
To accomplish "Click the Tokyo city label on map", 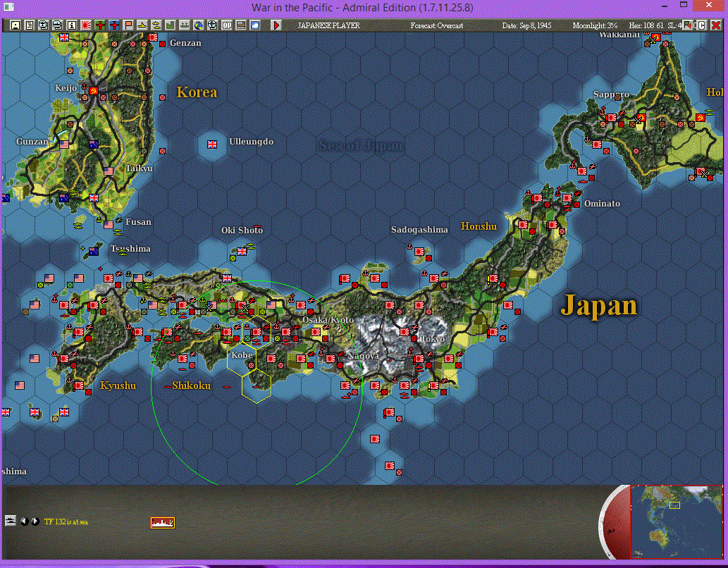I will click(x=432, y=339).
